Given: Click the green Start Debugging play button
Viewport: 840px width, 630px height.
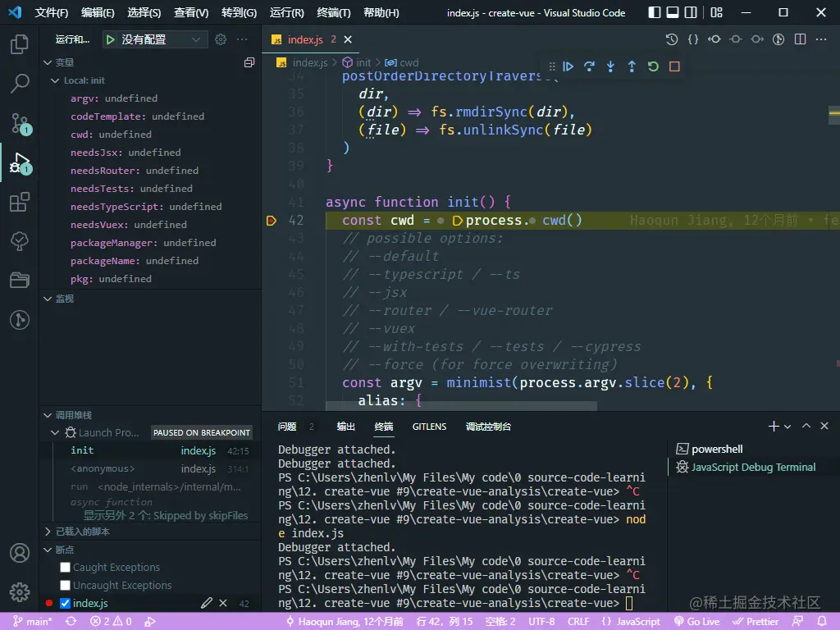Looking at the screenshot, I should tap(111, 39).
